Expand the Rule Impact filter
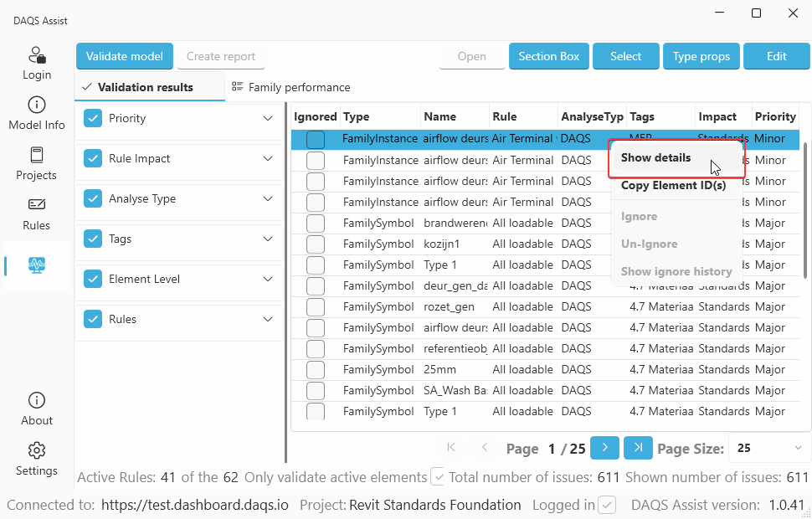Viewport: 812px width, 519px height. [x=268, y=158]
